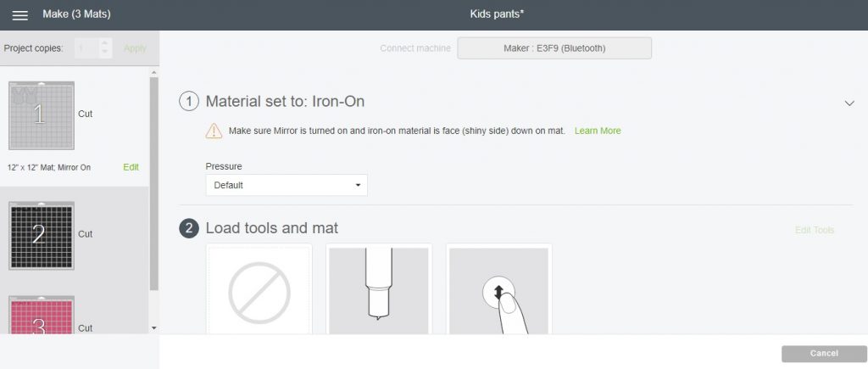
Task: Select mat 2 black thumbnail
Action: (x=42, y=236)
